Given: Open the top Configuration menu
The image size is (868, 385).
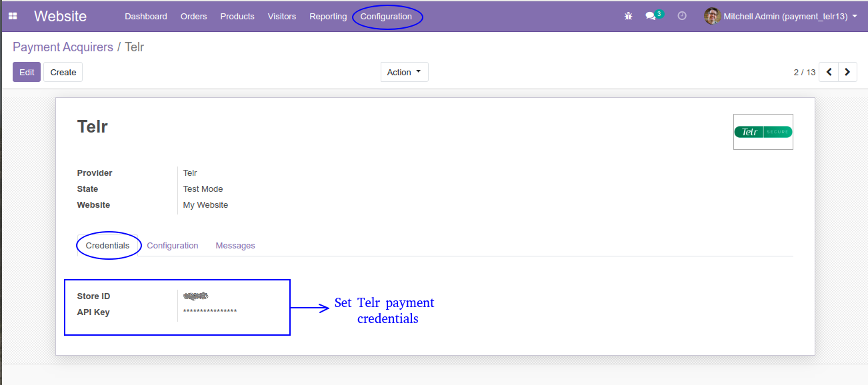Looking at the screenshot, I should click(386, 16).
